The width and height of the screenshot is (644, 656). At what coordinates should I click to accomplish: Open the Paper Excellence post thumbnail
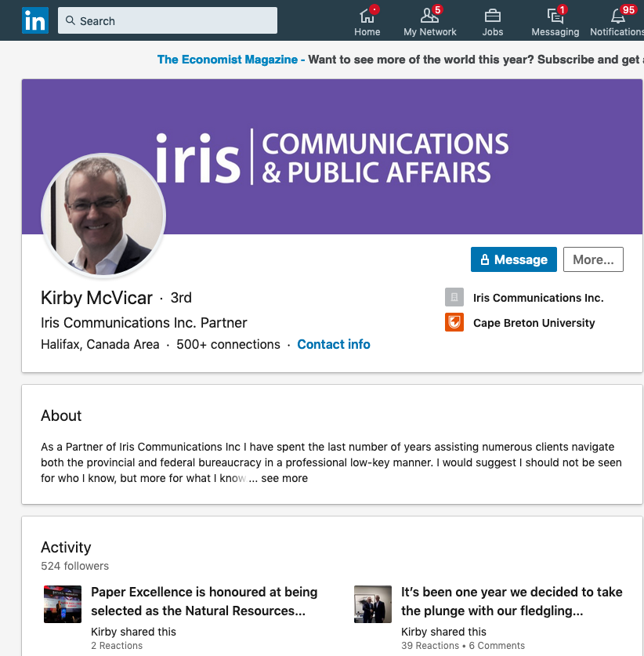pos(63,604)
